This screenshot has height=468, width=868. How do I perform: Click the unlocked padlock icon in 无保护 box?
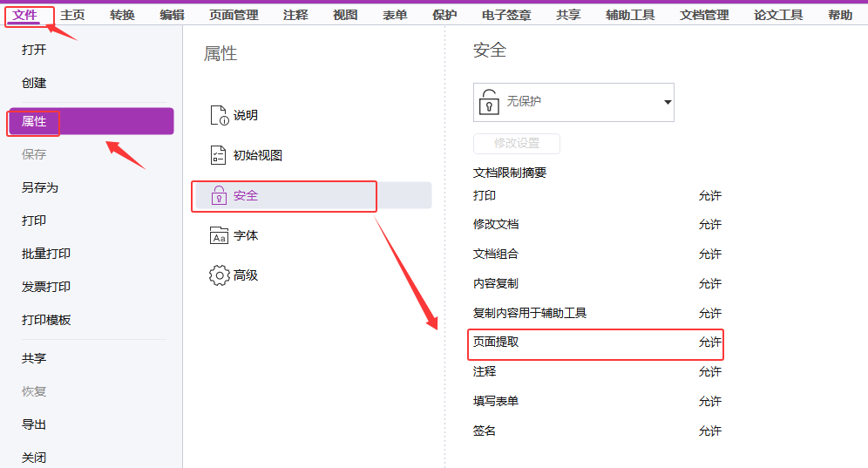[x=491, y=102]
